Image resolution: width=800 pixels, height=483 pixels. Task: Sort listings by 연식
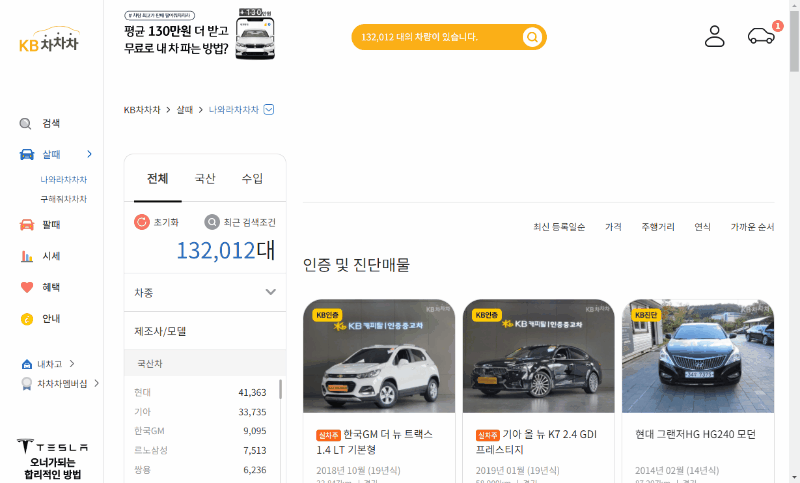[703, 227]
